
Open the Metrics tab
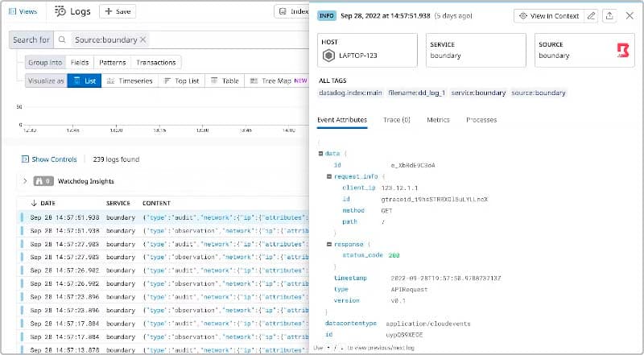point(438,120)
